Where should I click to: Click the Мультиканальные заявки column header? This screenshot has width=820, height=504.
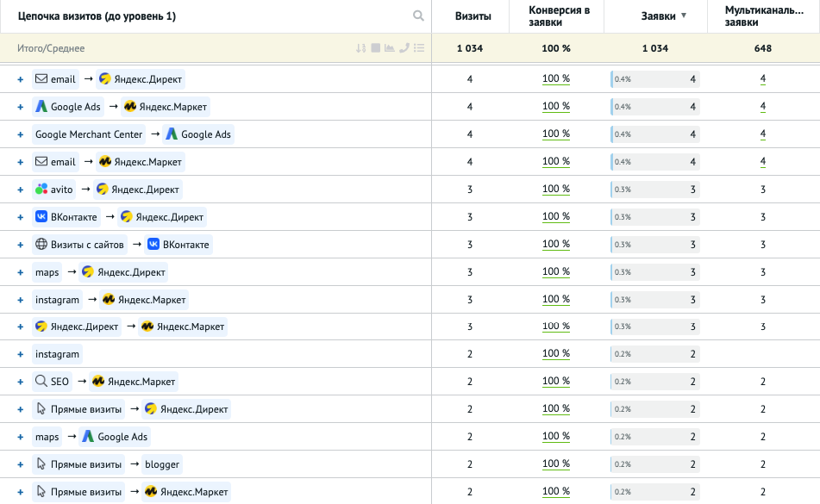coord(762,16)
